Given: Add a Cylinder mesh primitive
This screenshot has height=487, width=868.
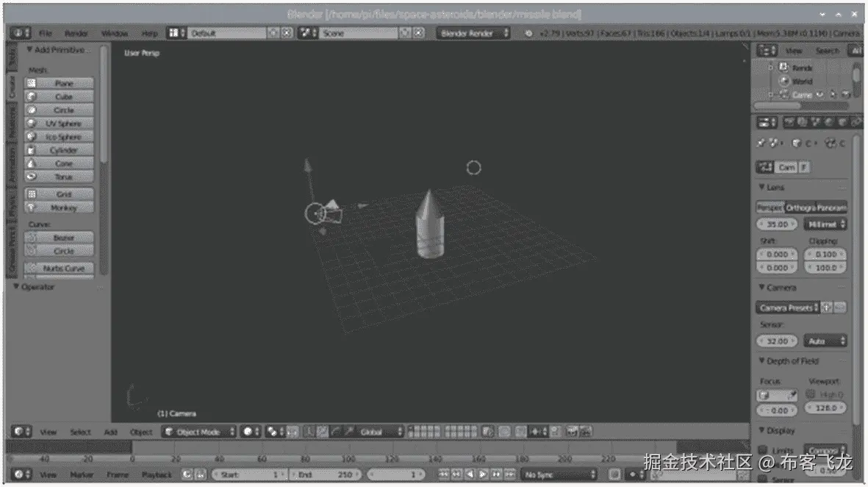Looking at the screenshot, I should [x=59, y=149].
